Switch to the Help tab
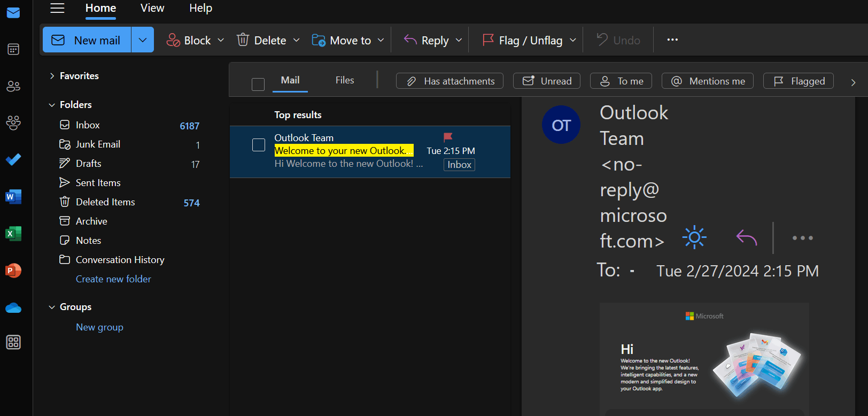This screenshot has height=416, width=868. pyautogui.click(x=201, y=8)
